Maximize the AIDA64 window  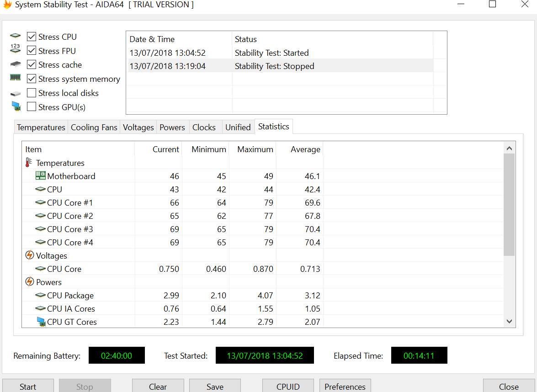click(492, 4)
